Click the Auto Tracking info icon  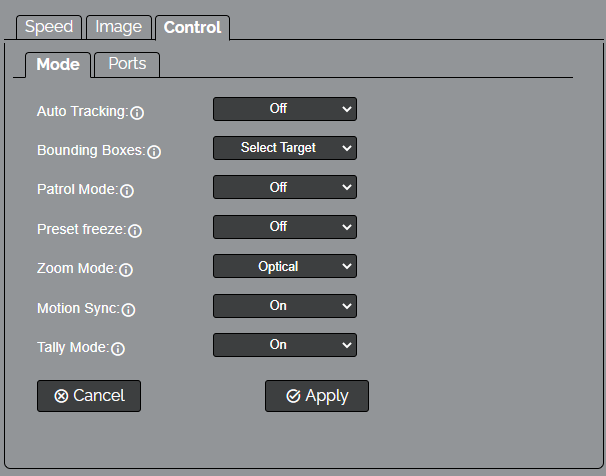pyautogui.click(x=137, y=113)
